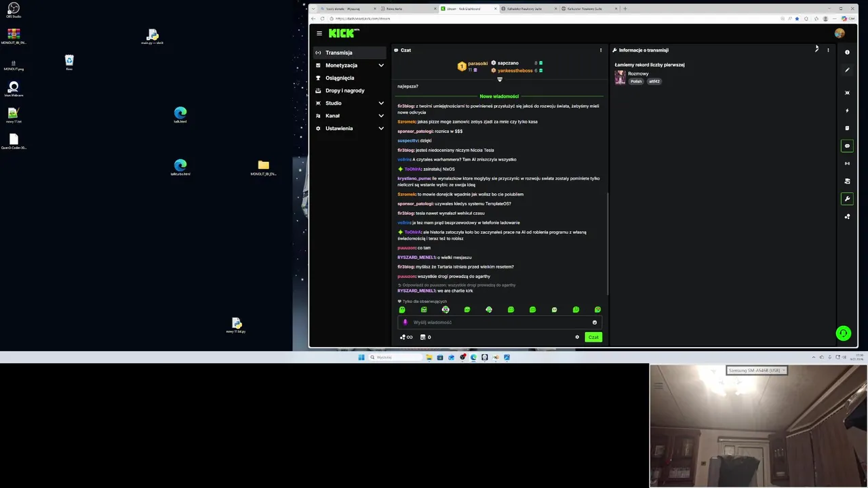Select the Irun Webcam desktop shortcut
Viewport: 868px width, 488px height.
pyautogui.click(x=14, y=89)
